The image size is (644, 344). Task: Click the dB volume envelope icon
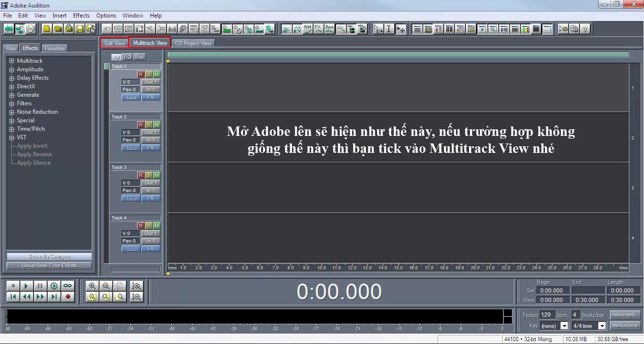(286, 29)
